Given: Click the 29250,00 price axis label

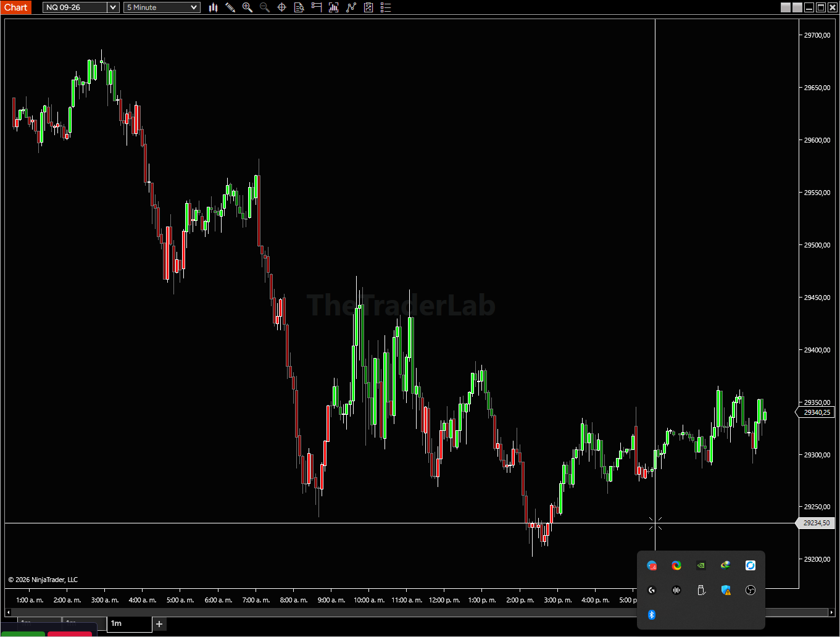Looking at the screenshot, I should pos(817,507).
